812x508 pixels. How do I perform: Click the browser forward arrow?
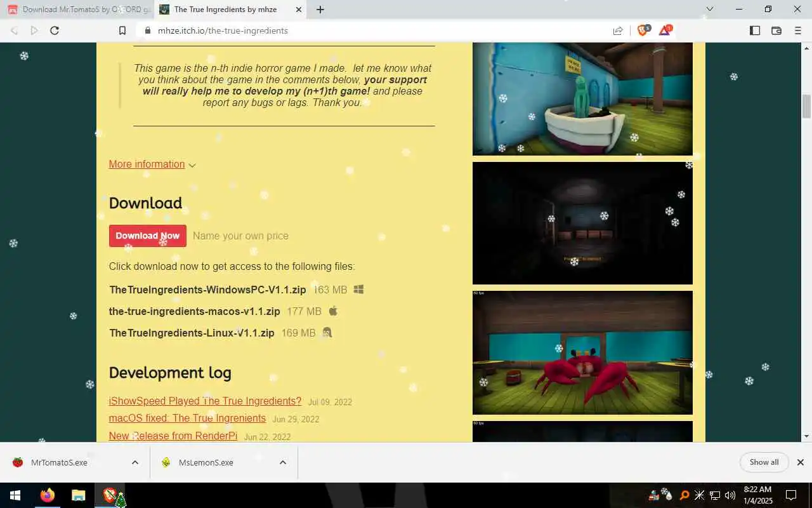pyautogui.click(x=34, y=30)
